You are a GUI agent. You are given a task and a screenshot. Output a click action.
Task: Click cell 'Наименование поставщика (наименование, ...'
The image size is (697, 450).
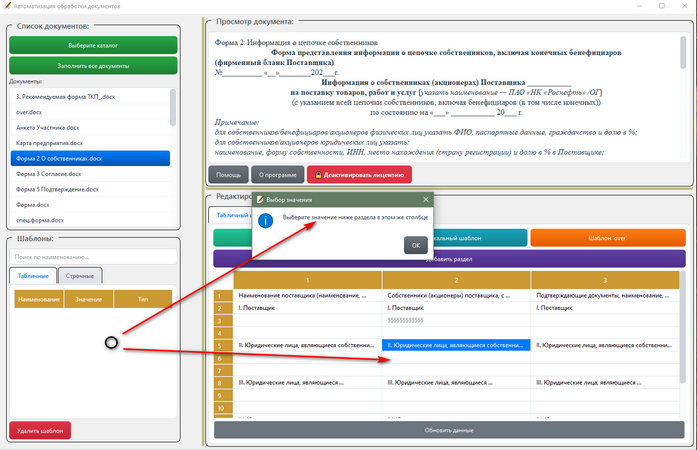click(308, 295)
